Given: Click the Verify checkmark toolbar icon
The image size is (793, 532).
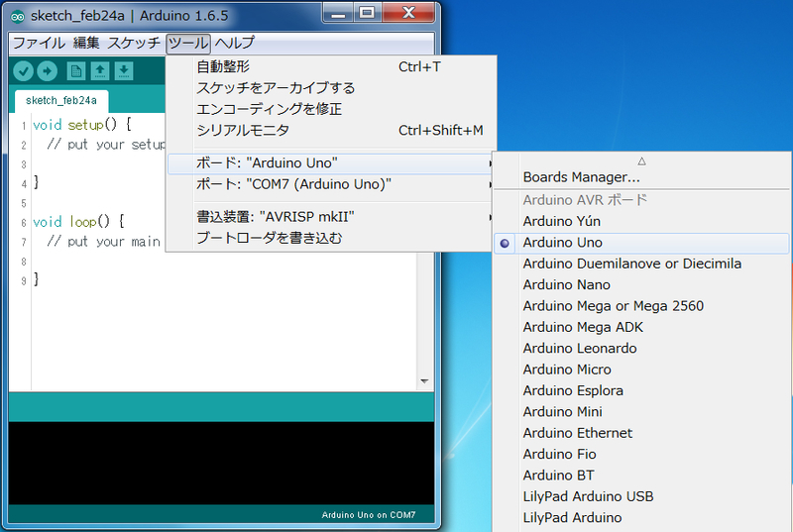Looking at the screenshot, I should tap(23, 71).
